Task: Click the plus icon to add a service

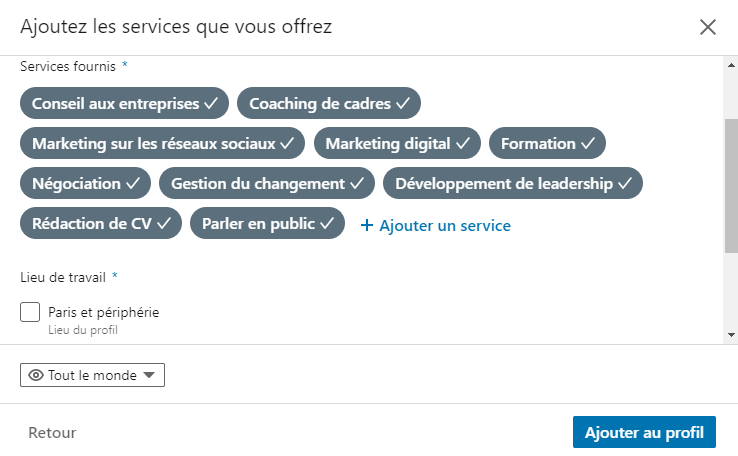Action: 366,226
